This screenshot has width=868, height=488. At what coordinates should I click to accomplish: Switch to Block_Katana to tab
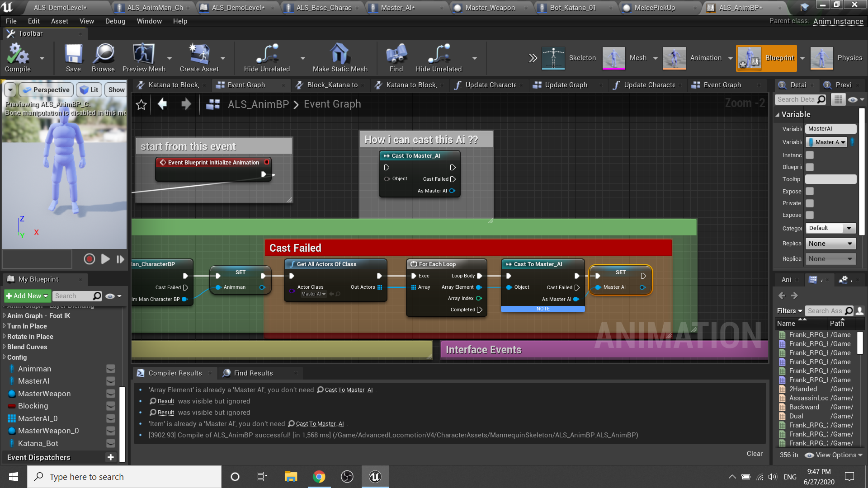(332, 85)
